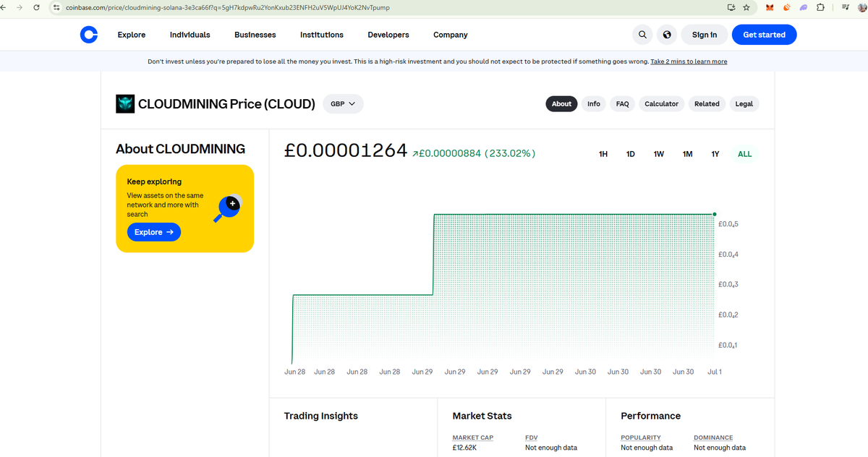Select the 1H chart range
Viewport: 868px width, 457px height.
click(603, 154)
